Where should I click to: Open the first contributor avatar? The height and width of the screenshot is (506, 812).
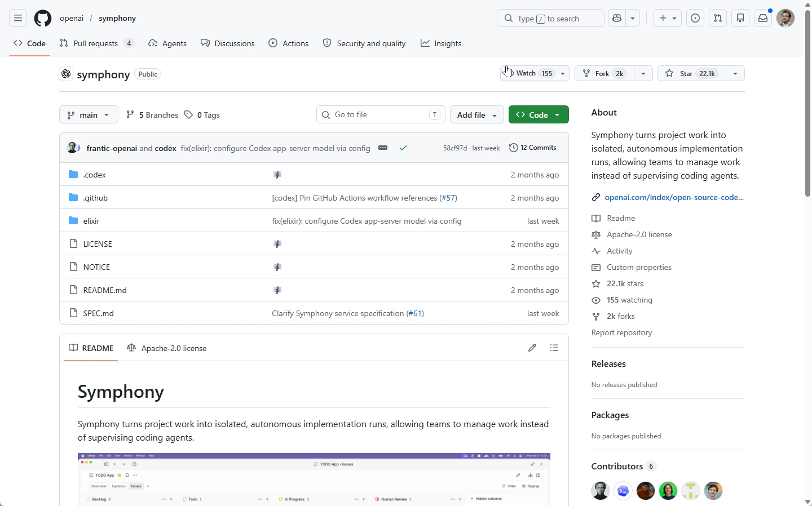click(601, 491)
